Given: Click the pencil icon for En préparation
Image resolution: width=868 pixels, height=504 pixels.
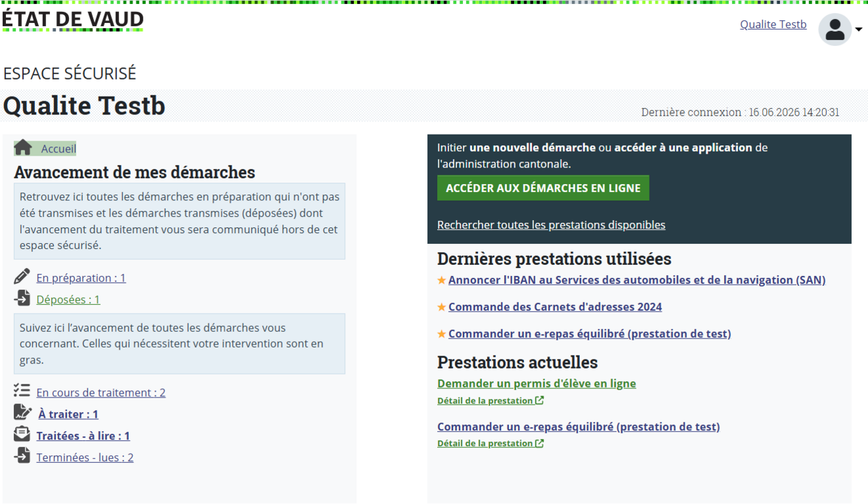Looking at the screenshot, I should [x=22, y=277].
